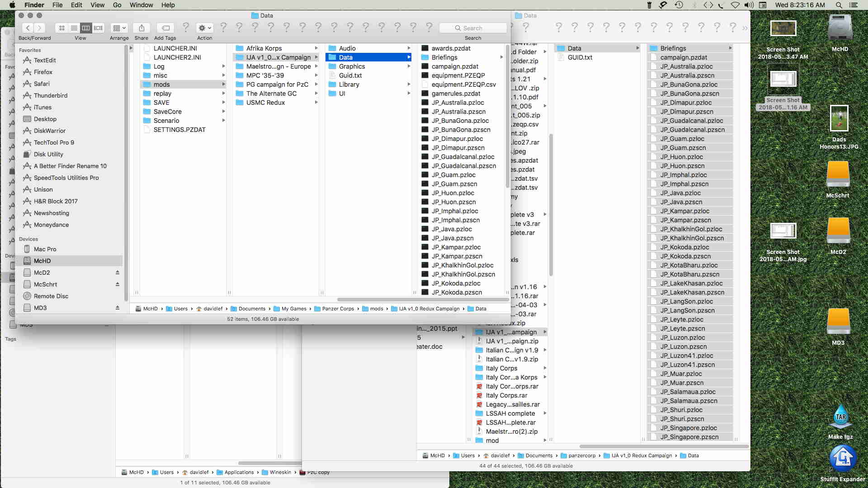This screenshot has width=868, height=488.
Task: Open Firefox from Favorites sidebar
Action: click(x=43, y=72)
